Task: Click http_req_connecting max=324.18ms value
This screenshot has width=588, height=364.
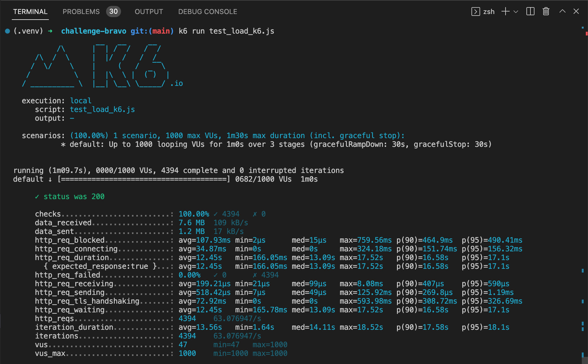Action: coord(366,249)
